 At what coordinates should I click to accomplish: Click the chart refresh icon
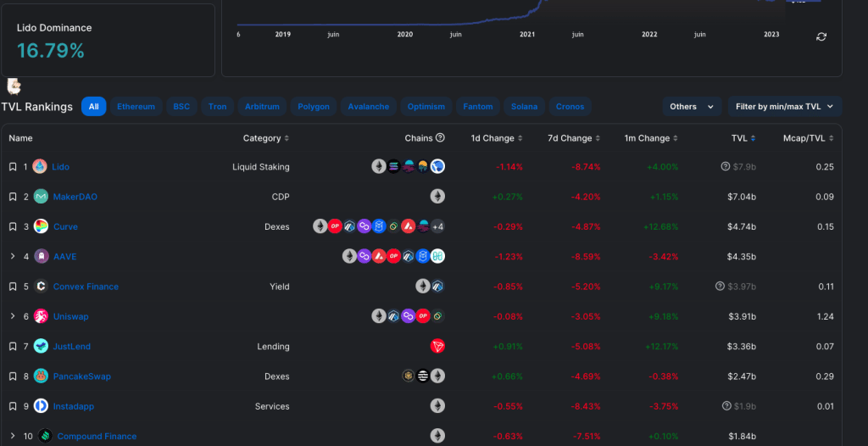pyautogui.click(x=821, y=36)
